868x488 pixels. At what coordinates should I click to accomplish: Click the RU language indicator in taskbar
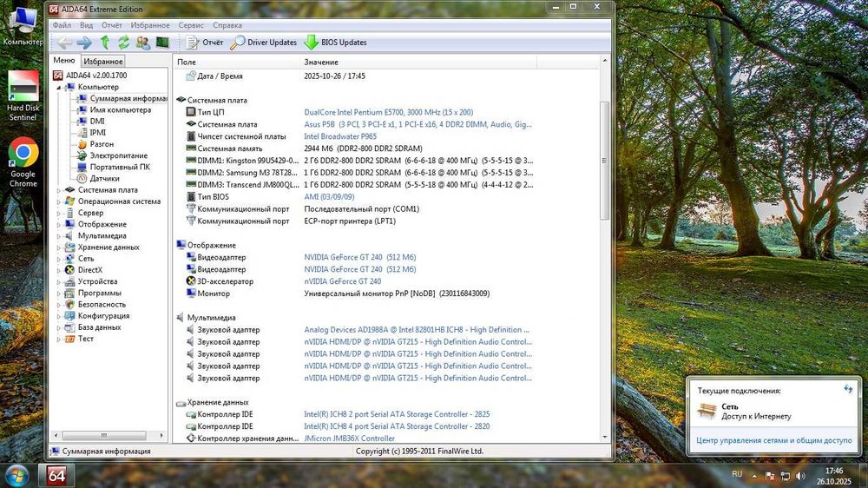(x=737, y=474)
